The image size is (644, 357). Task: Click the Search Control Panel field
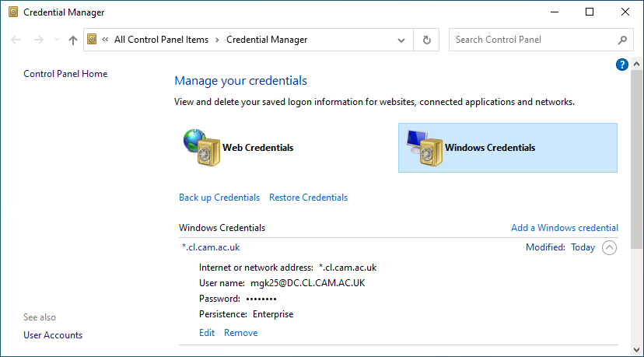coord(533,40)
